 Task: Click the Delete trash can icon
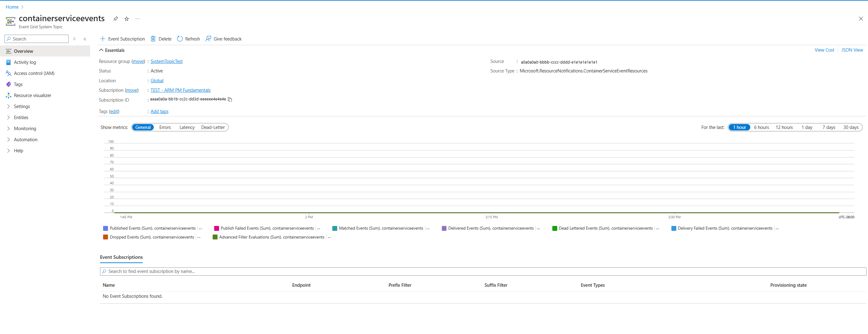(x=153, y=39)
